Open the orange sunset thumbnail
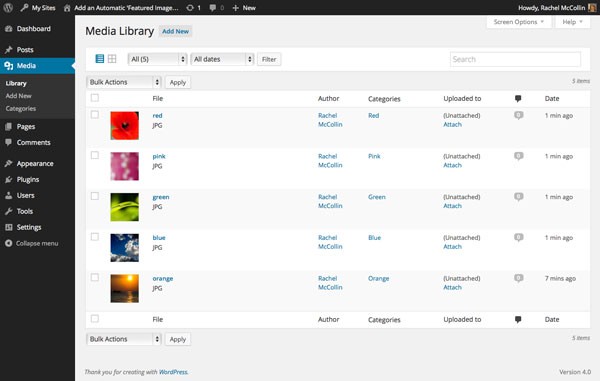Screen dimensions: 600x381 [124, 288]
